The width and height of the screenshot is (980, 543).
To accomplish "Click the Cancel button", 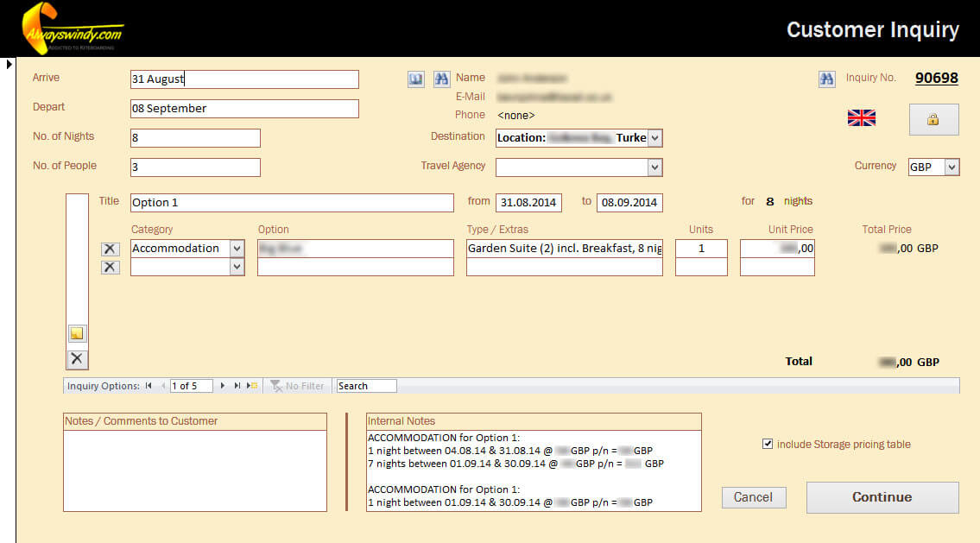I will tap(753, 497).
